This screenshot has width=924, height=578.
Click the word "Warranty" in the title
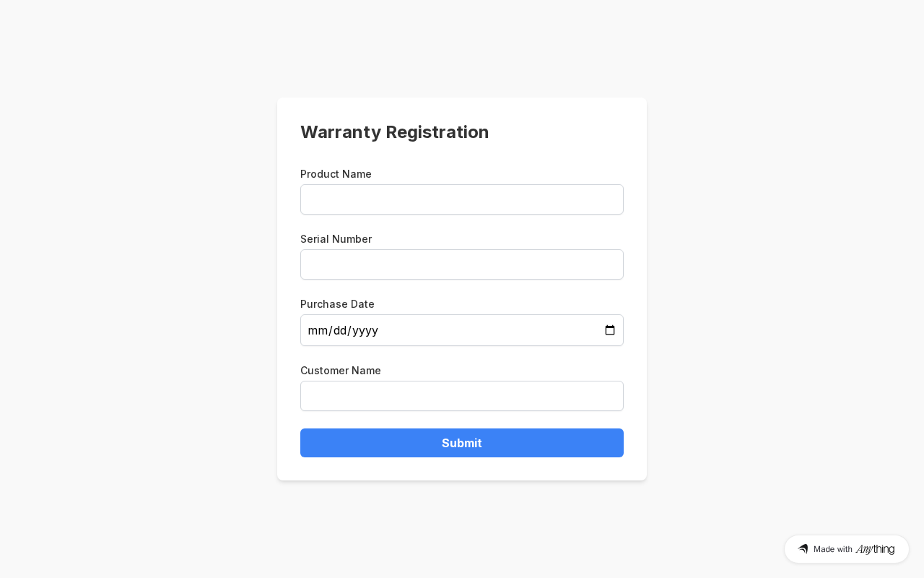[x=340, y=132]
